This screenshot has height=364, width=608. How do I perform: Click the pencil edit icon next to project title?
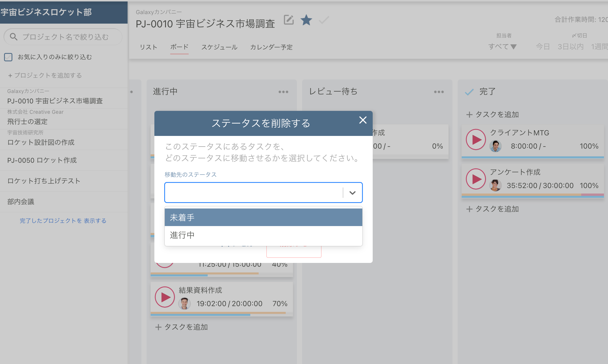tap(288, 20)
